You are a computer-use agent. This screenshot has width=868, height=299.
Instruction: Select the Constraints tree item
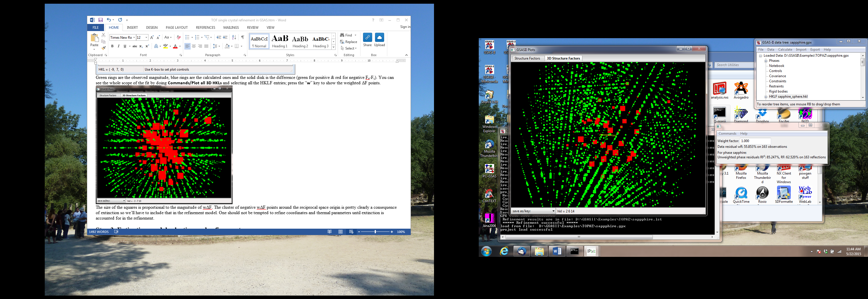point(777,81)
